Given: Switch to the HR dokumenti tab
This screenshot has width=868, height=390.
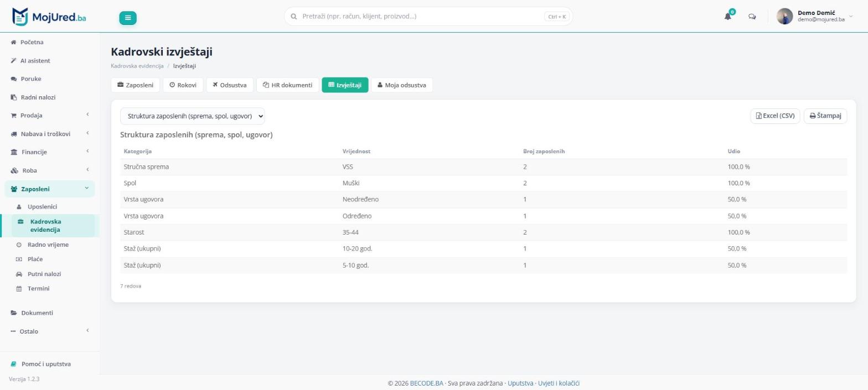Looking at the screenshot, I should pyautogui.click(x=288, y=85).
